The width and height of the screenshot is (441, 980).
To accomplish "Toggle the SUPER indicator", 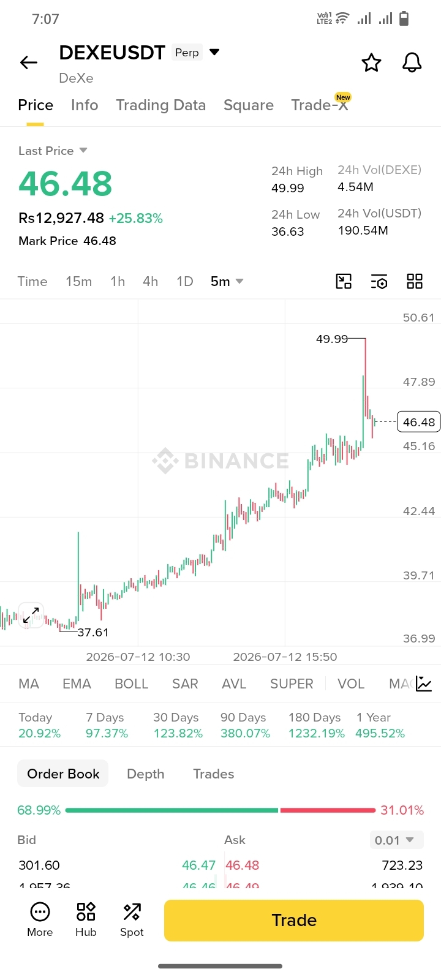I will coord(292,684).
